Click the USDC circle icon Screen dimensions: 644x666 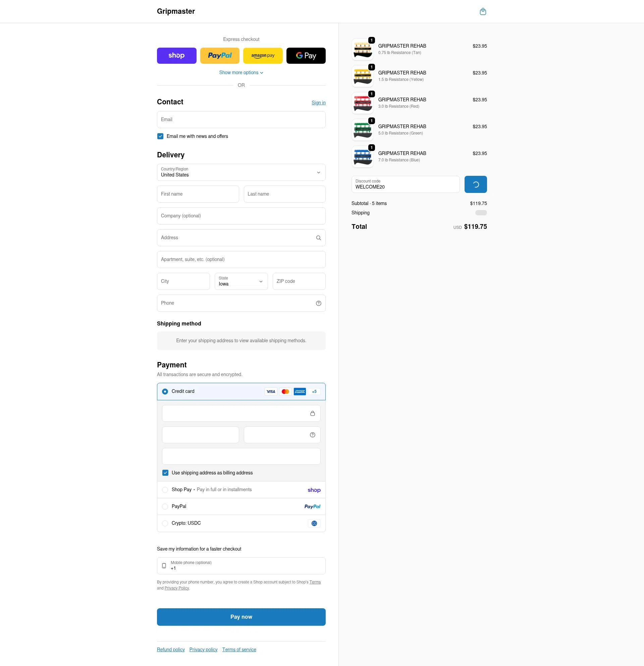(x=314, y=523)
